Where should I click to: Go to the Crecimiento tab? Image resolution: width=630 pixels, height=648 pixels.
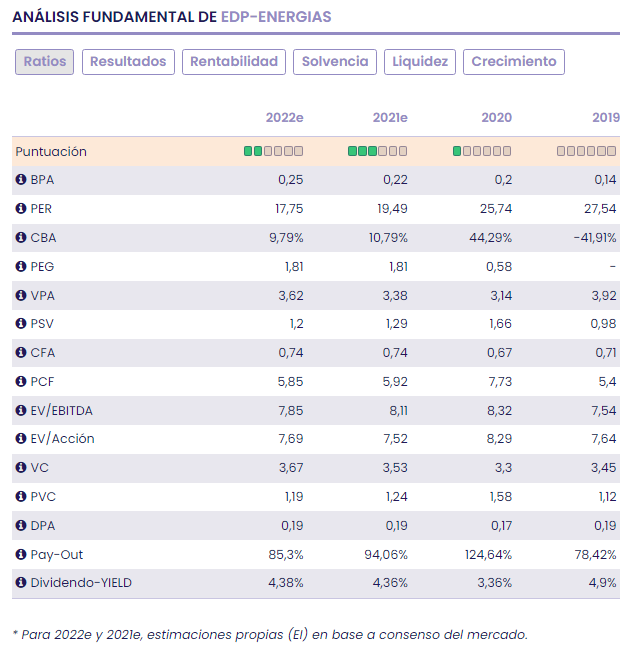pyautogui.click(x=514, y=62)
